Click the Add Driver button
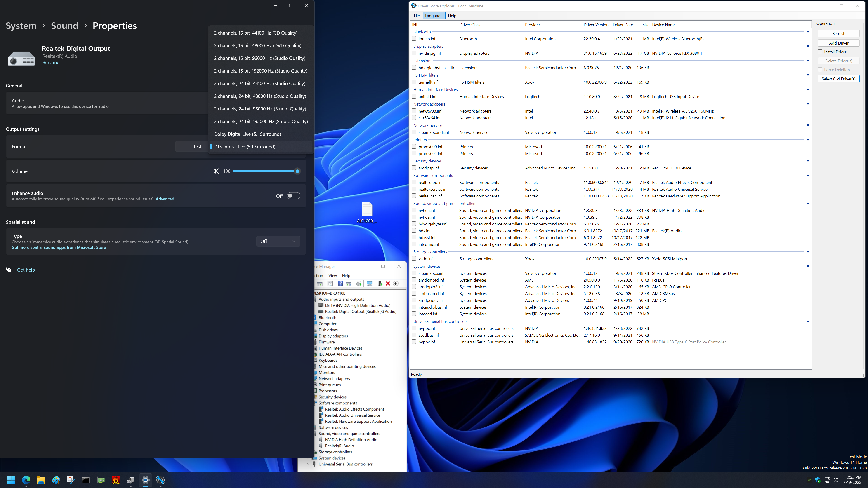 point(838,43)
